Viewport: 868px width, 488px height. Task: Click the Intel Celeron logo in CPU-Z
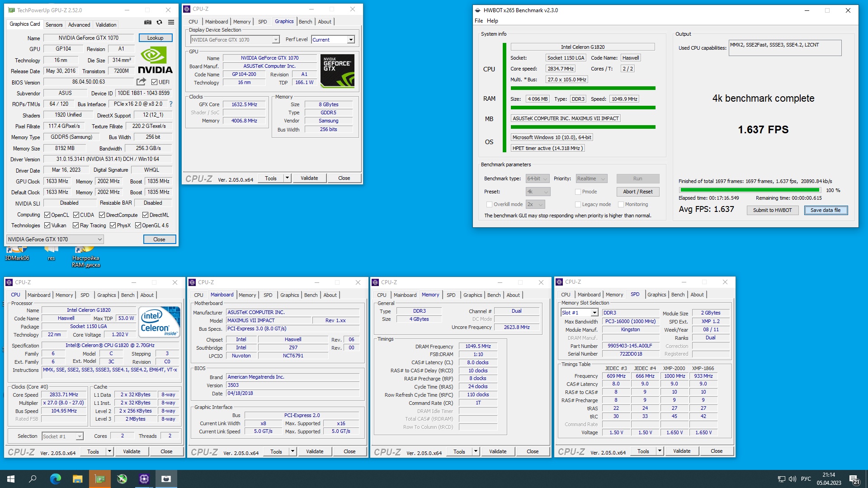tap(160, 322)
